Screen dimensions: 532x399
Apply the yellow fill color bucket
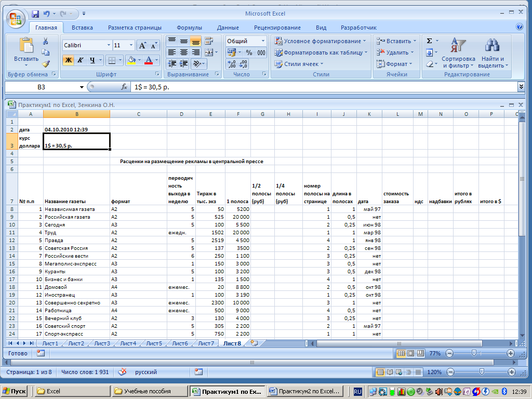tap(131, 60)
